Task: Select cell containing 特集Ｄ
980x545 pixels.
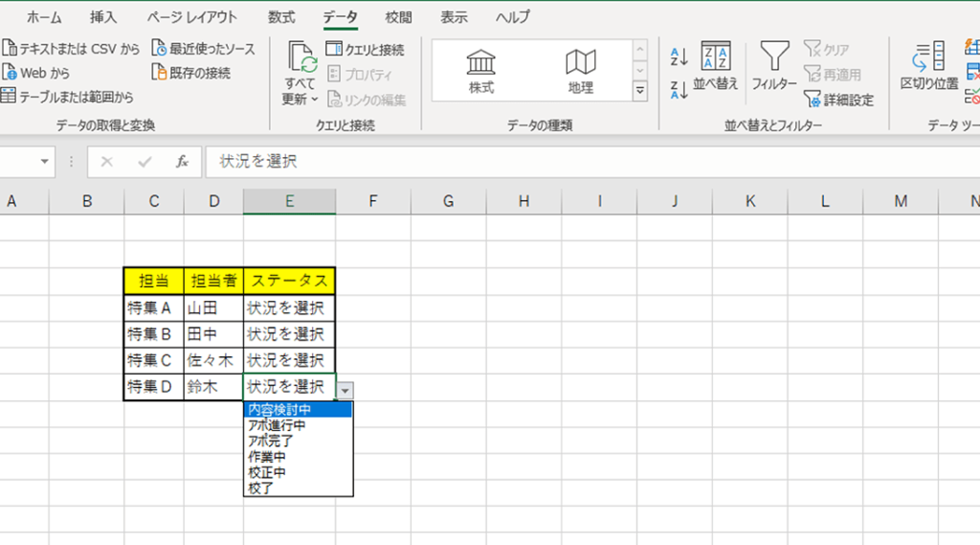Action: (x=154, y=387)
